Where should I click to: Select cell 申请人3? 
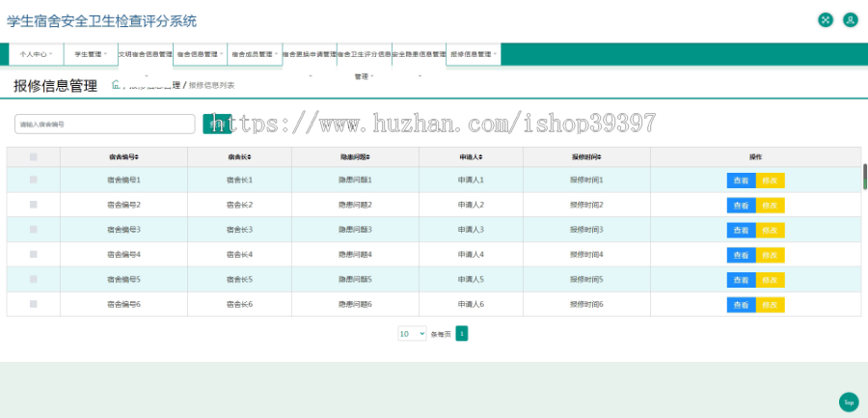click(471, 229)
